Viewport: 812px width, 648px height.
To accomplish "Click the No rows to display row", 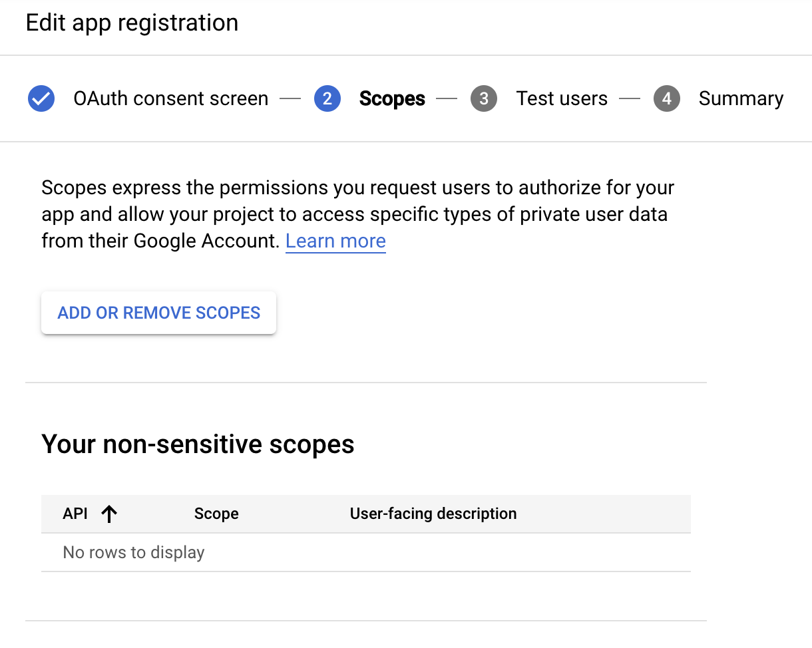I will click(133, 552).
